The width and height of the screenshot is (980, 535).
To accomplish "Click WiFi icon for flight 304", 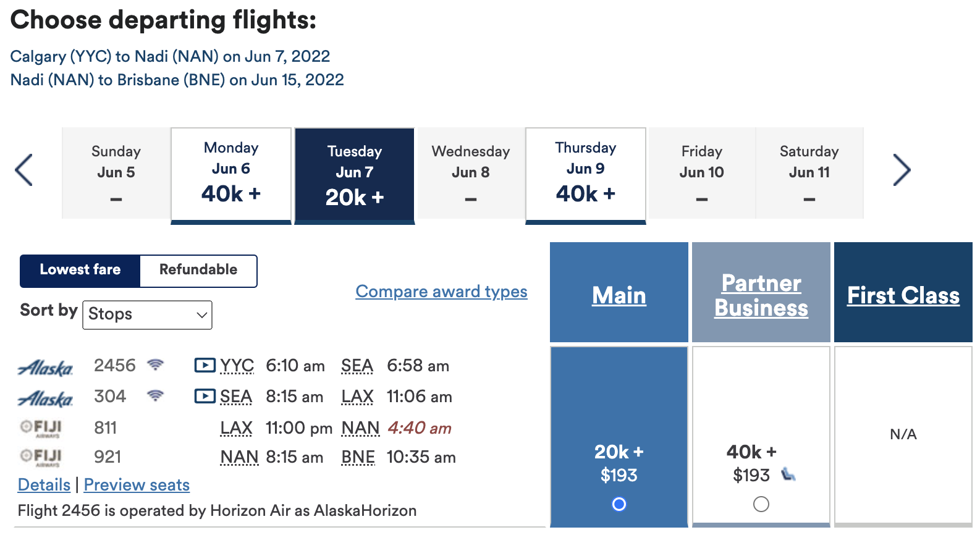I will [156, 396].
